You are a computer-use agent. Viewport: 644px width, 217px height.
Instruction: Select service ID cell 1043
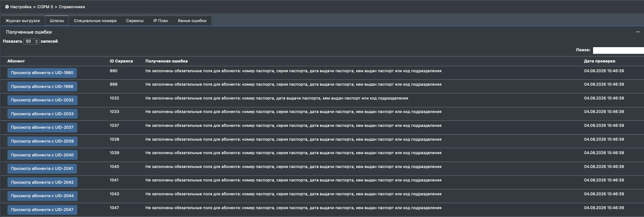pyautogui.click(x=114, y=194)
